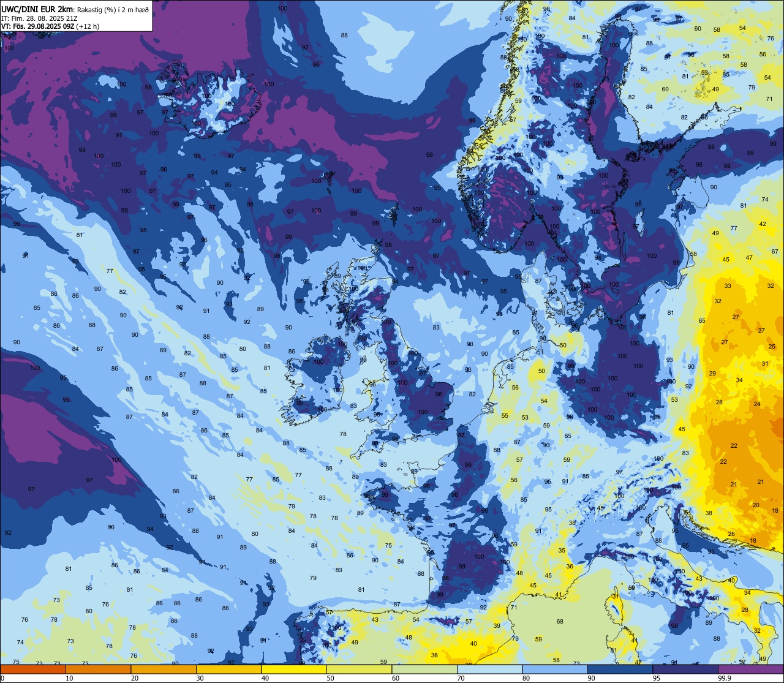The height and width of the screenshot is (683, 784).
Task: Click the humidity value '39' on the map
Action: point(497,626)
